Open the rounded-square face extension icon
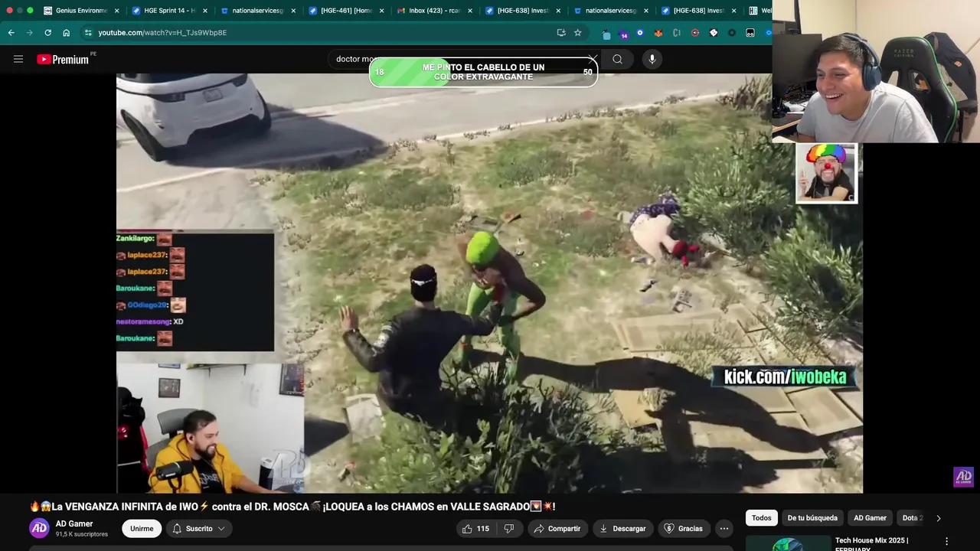980x551 pixels. tap(750, 33)
